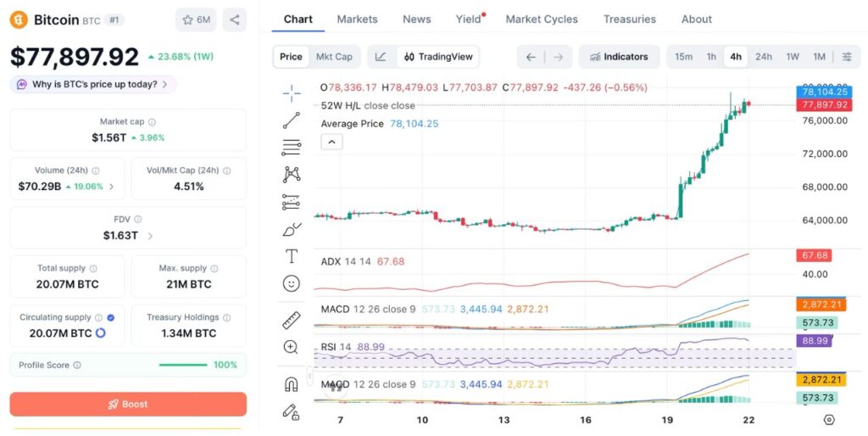Open the Treasuries tab

click(x=630, y=19)
